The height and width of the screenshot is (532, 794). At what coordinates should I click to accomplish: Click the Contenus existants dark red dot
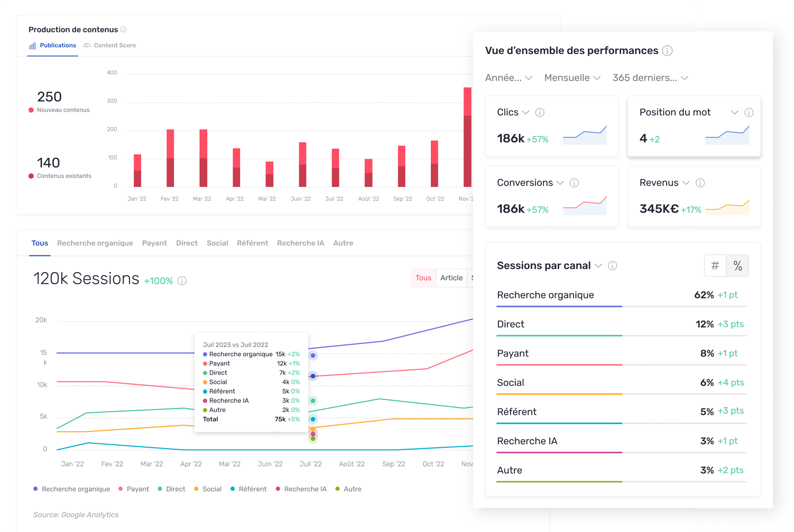click(x=31, y=176)
